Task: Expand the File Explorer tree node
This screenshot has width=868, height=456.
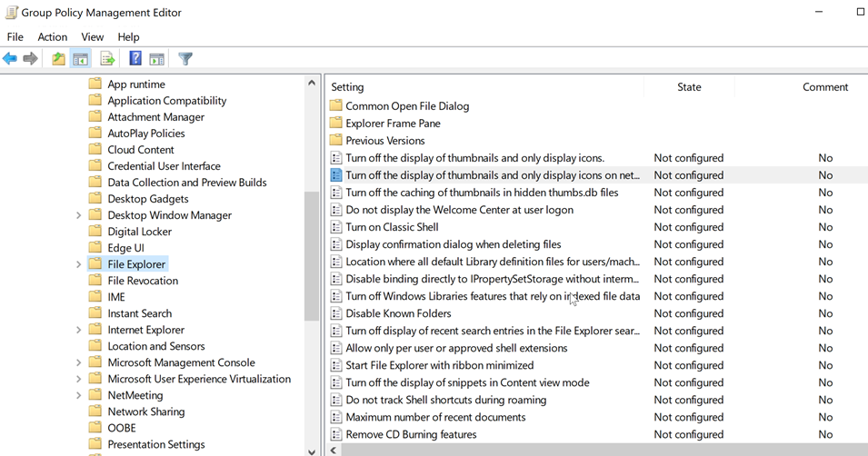Action: tap(78, 264)
